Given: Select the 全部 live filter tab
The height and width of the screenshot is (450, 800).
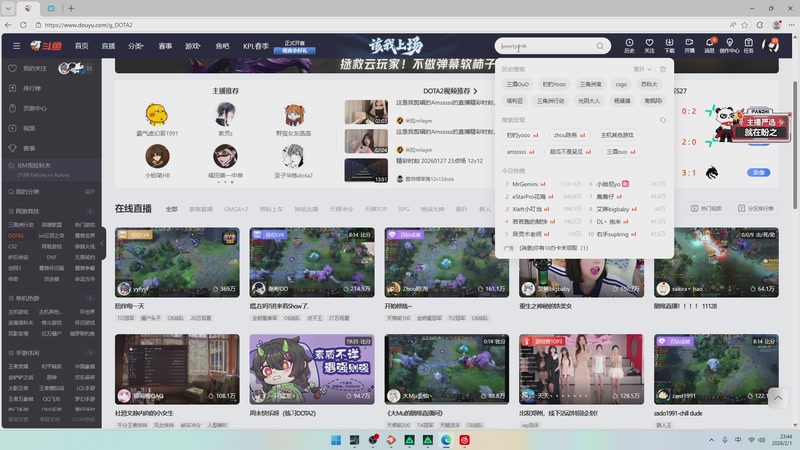Looking at the screenshot, I should click(x=172, y=209).
